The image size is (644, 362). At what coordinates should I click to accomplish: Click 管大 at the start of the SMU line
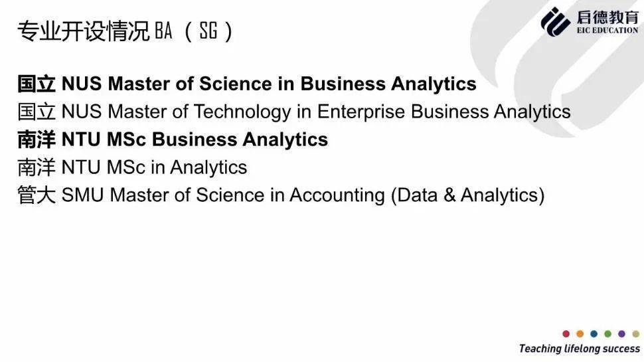37,195
